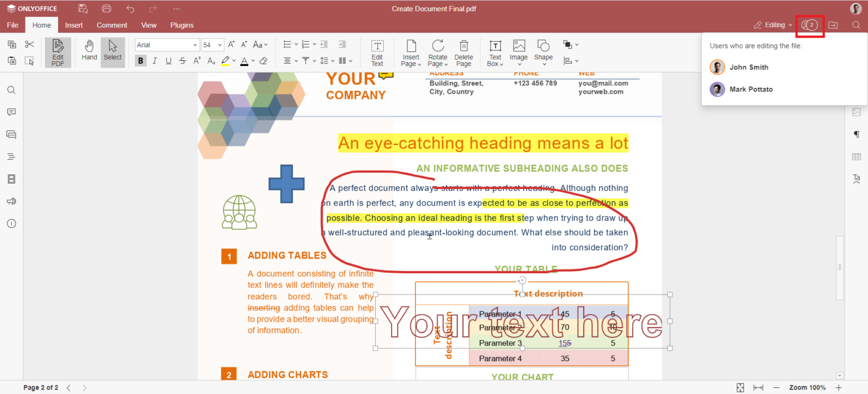Toggle italic formatting

154,60
